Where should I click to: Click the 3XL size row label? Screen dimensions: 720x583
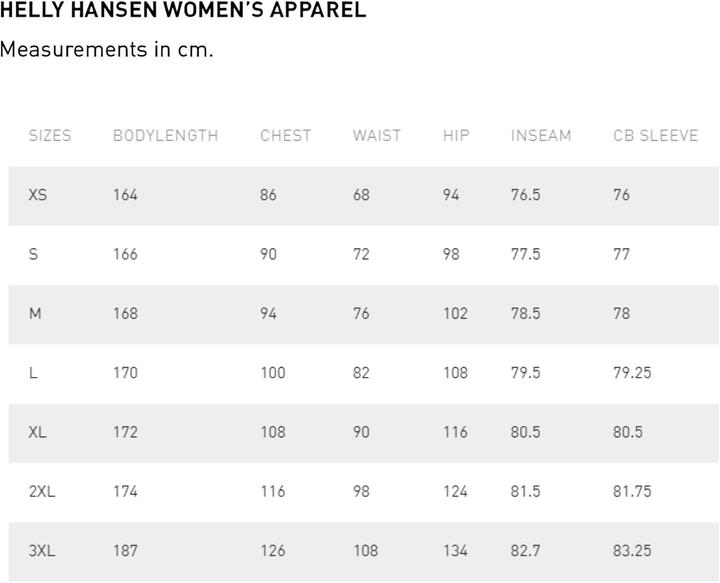[42, 550]
